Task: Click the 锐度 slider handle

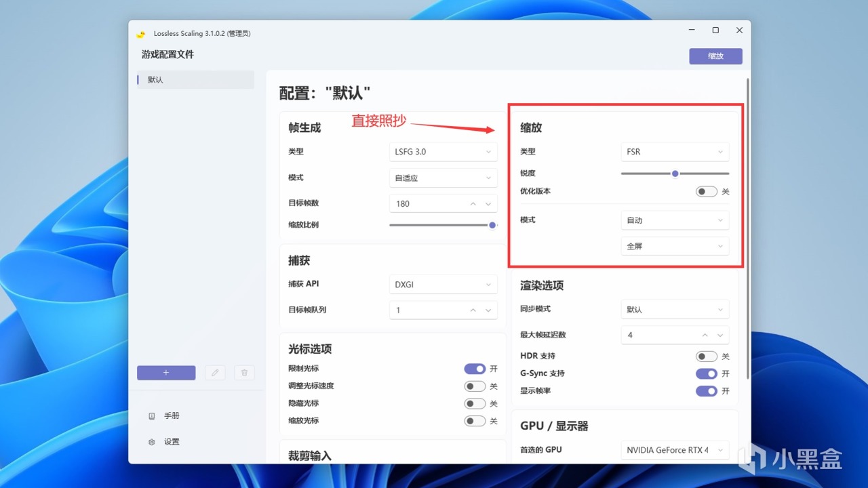Action: (675, 174)
